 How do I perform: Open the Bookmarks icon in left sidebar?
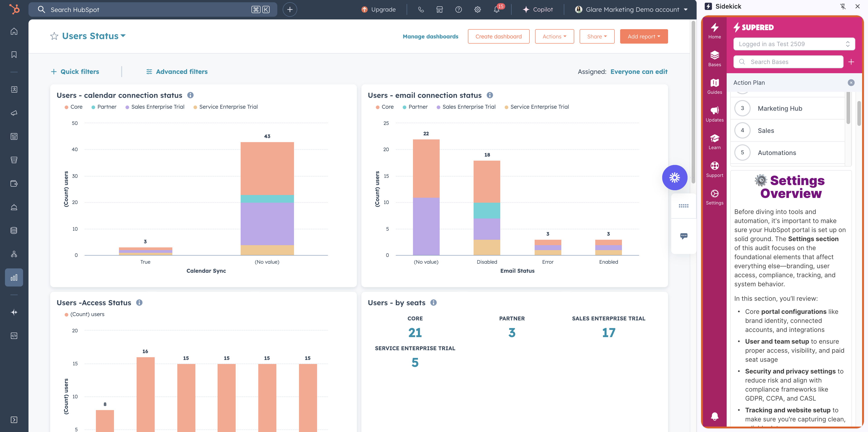click(14, 54)
